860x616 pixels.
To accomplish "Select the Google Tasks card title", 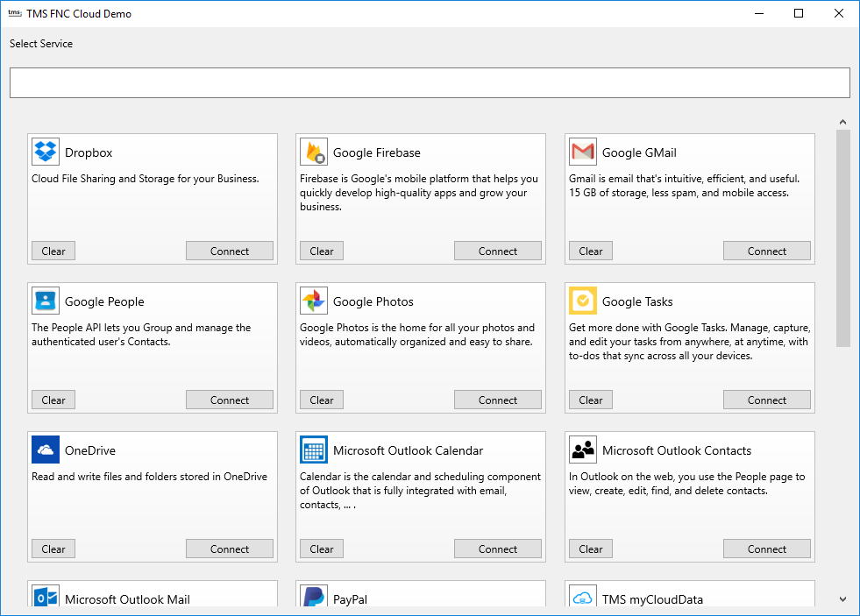I will (637, 301).
